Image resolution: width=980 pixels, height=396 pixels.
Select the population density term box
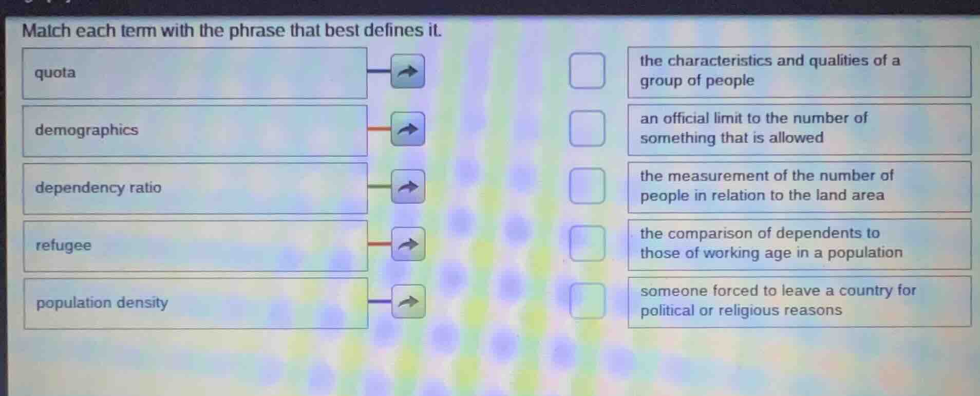point(195,302)
